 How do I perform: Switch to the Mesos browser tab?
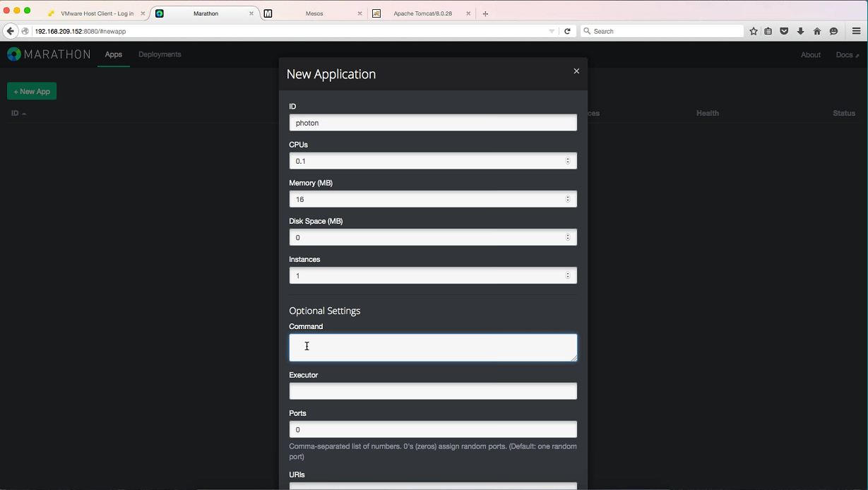(314, 13)
